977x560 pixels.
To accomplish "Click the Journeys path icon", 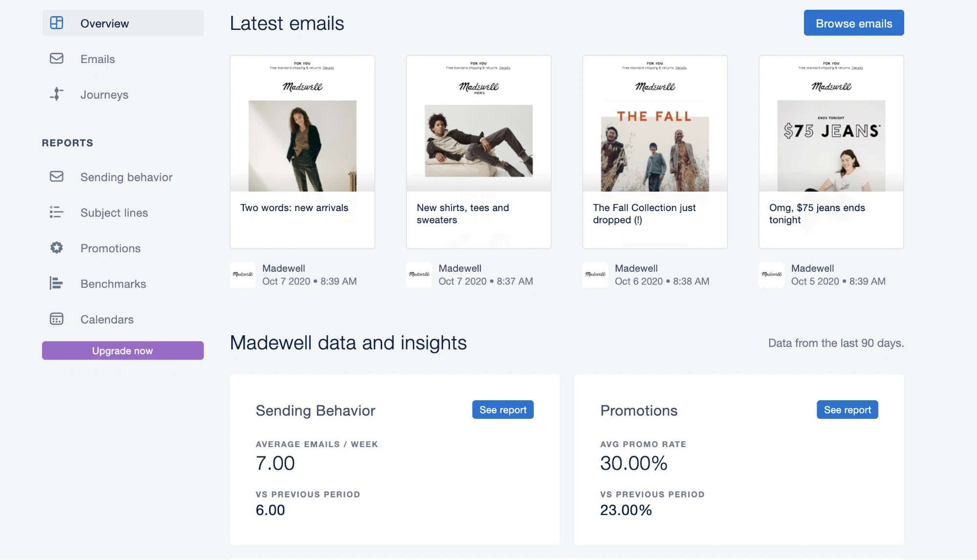I will pos(57,94).
